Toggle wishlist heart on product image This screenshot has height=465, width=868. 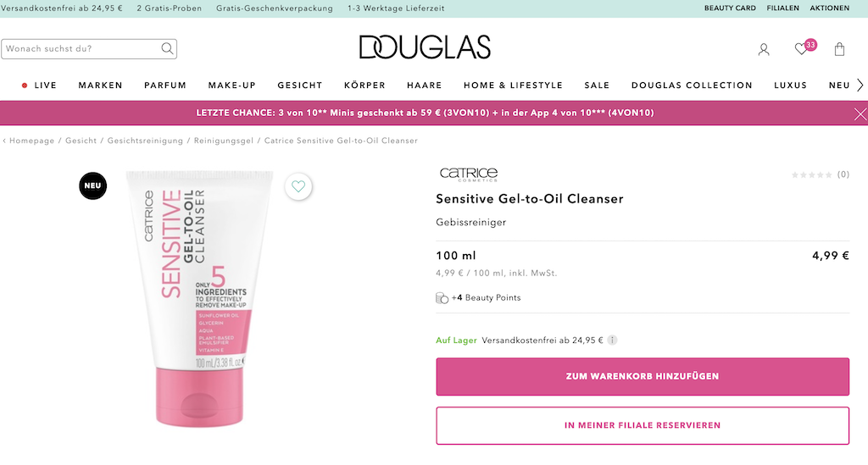(x=298, y=186)
